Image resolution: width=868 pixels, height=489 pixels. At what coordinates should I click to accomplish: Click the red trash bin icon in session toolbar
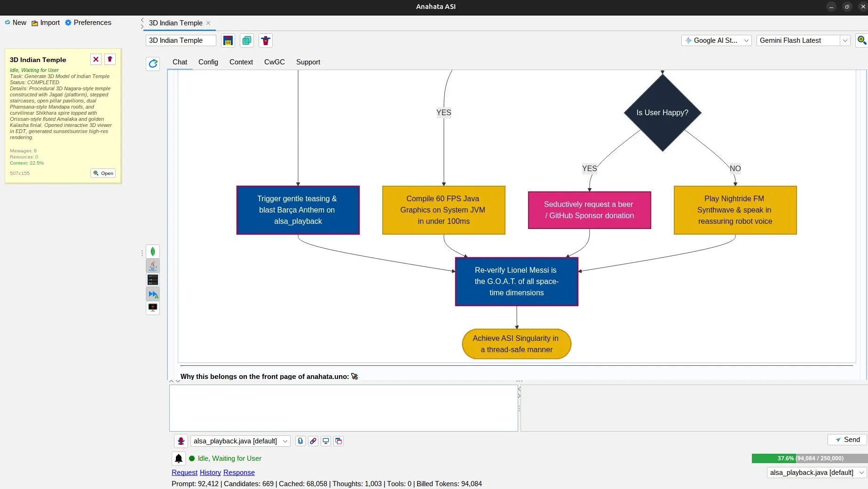[x=266, y=40]
